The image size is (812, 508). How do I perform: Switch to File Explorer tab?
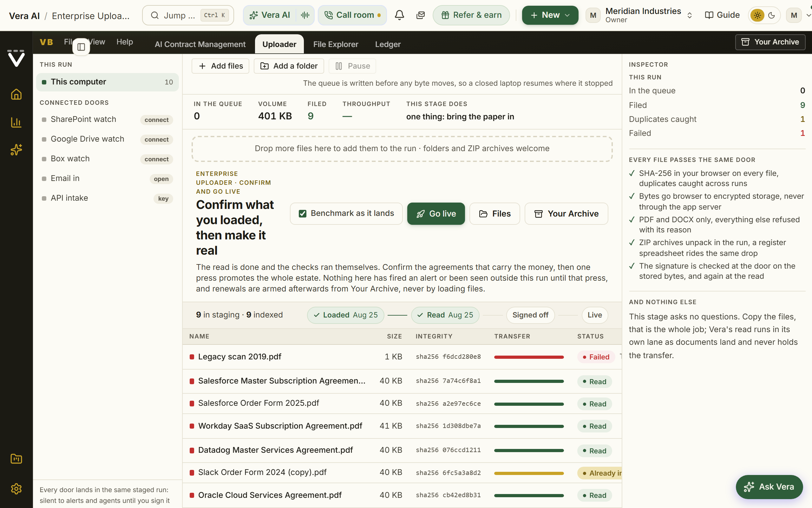click(x=336, y=44)
